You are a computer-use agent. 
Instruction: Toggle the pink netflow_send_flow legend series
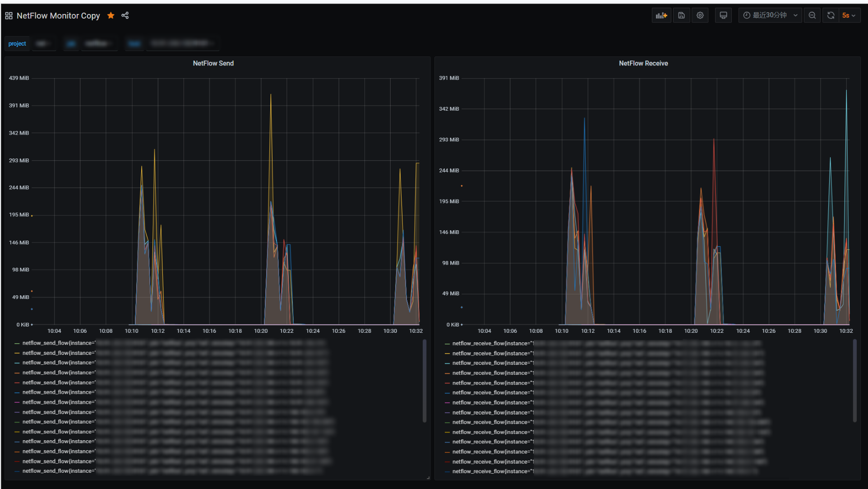pyautogui.click(x=17, y=402)
